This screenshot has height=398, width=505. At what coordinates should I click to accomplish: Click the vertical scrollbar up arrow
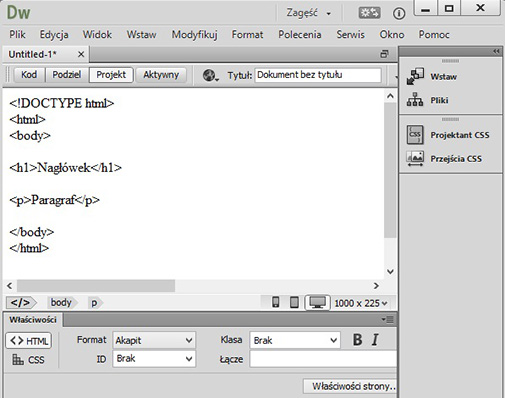390,96
